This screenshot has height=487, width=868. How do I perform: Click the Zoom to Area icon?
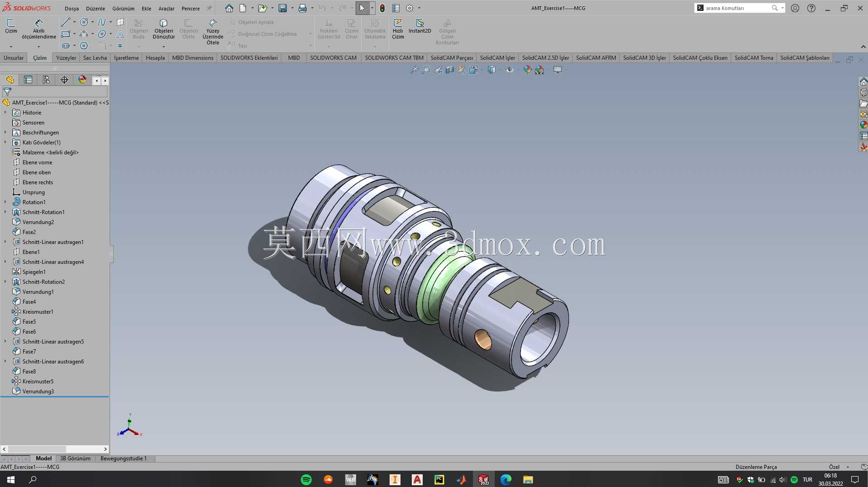426,70
